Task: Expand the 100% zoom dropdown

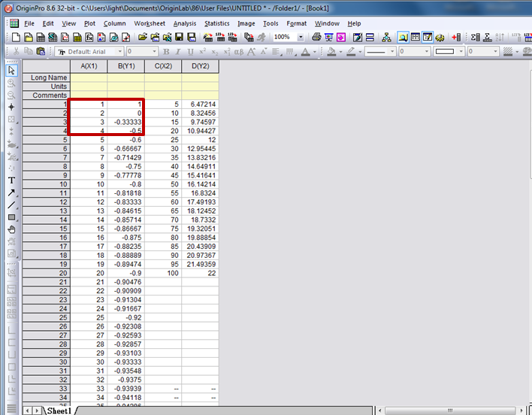Action: point(301,37)
